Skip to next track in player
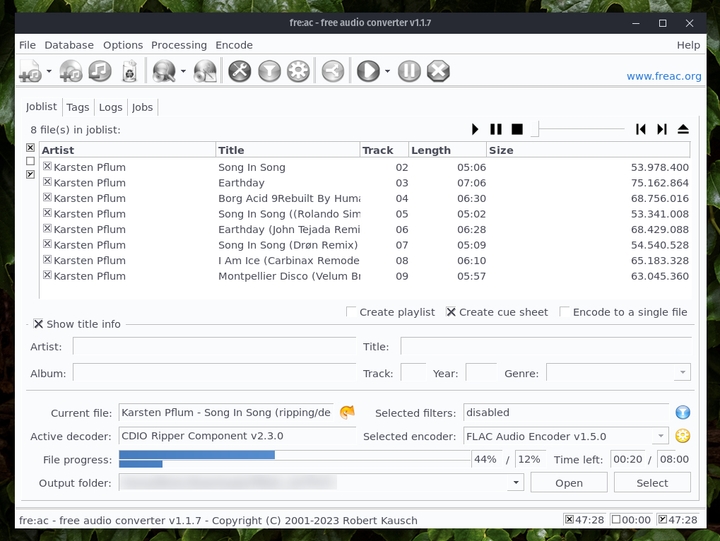 [662, 130]
